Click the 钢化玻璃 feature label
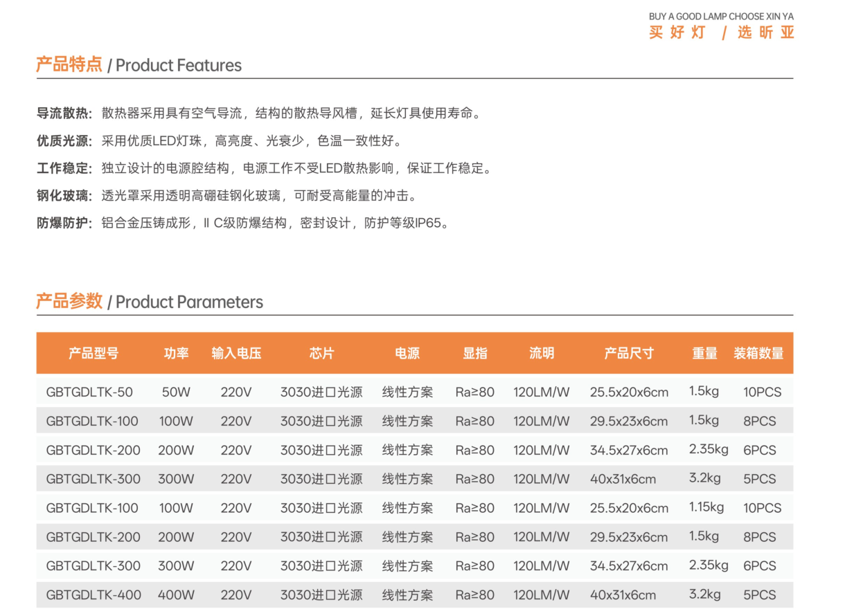 64,196
